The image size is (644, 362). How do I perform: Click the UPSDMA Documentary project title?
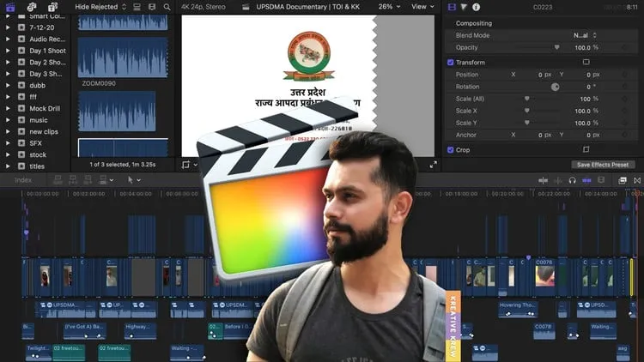[308, 7]
